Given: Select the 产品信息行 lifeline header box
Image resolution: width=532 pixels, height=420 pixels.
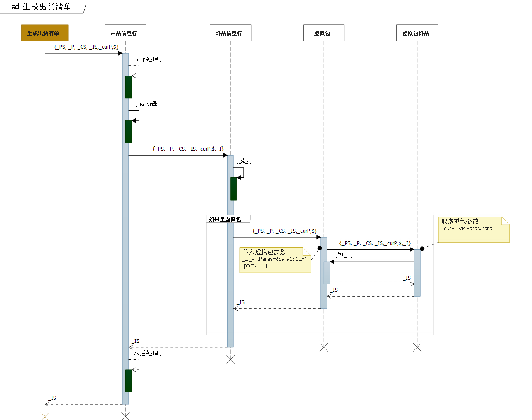Looking at the screenshot, I should point(125,33).
